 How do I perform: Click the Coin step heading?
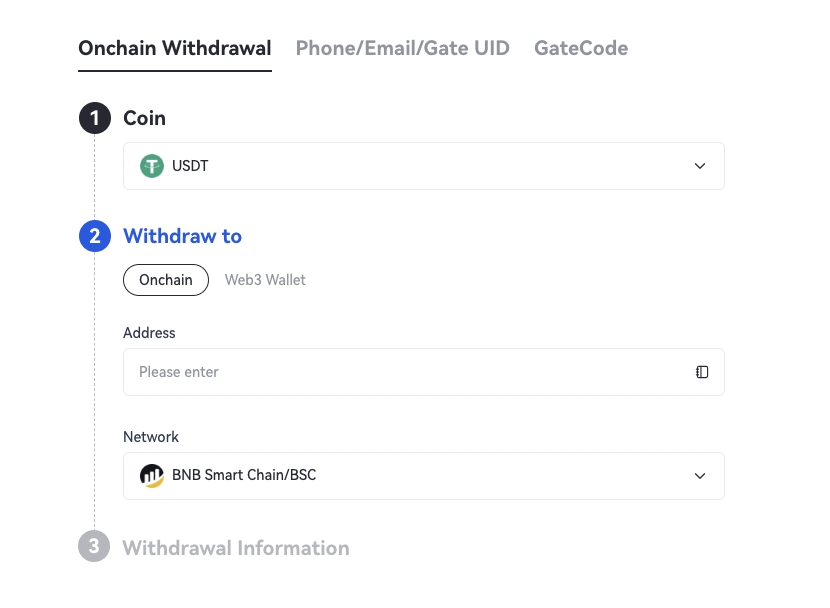point(144,118)
